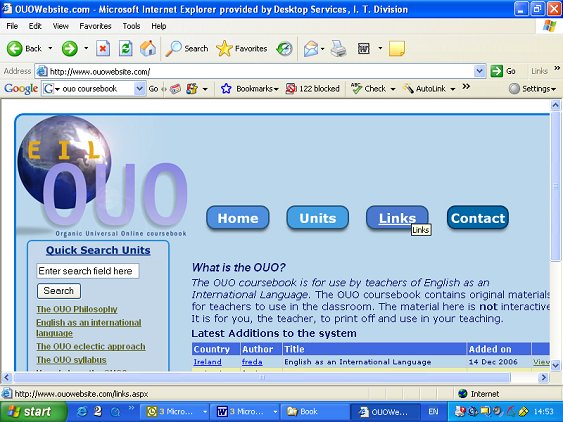Click the Units navigation button
563x422 pixels.
point(317,218)
